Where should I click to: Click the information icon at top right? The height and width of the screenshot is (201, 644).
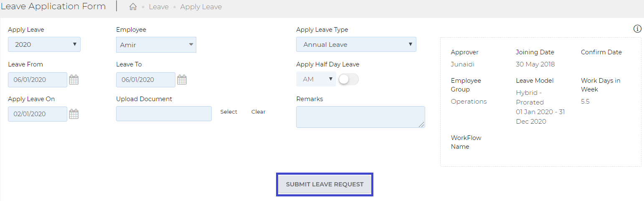point(637,29)
